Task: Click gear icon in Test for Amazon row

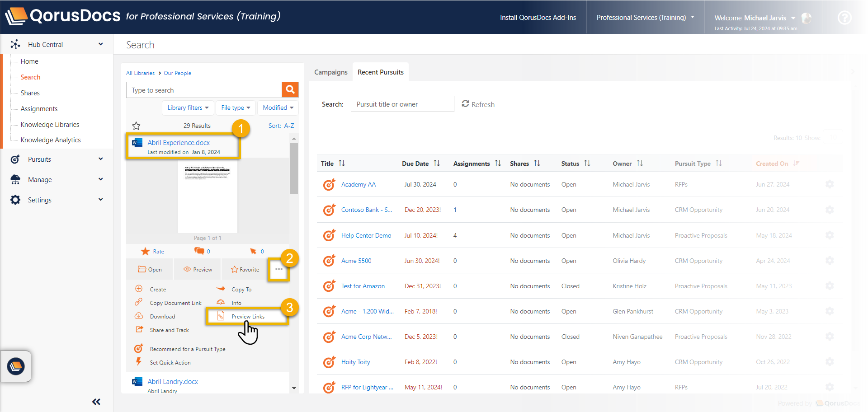Action: [x=830, y=286]
